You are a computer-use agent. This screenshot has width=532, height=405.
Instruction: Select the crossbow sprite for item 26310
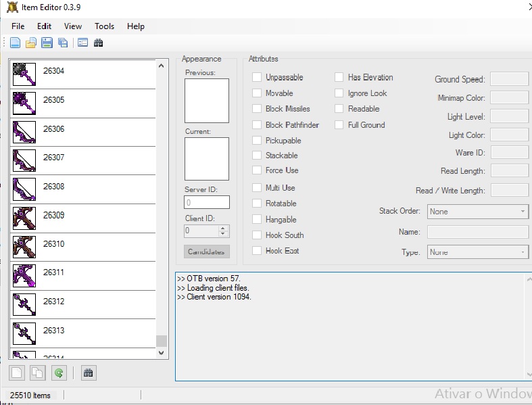(x=24, y=247)
